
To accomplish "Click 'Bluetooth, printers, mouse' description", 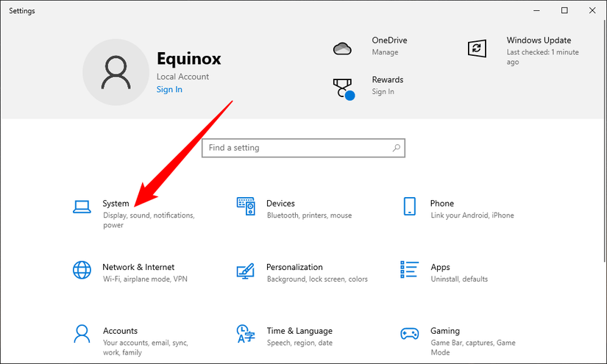I will 309,215.
